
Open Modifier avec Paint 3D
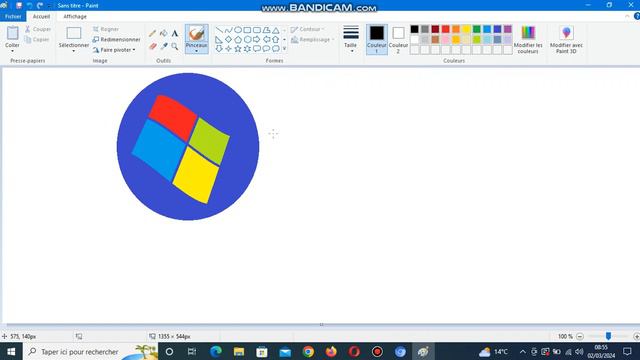566,39
